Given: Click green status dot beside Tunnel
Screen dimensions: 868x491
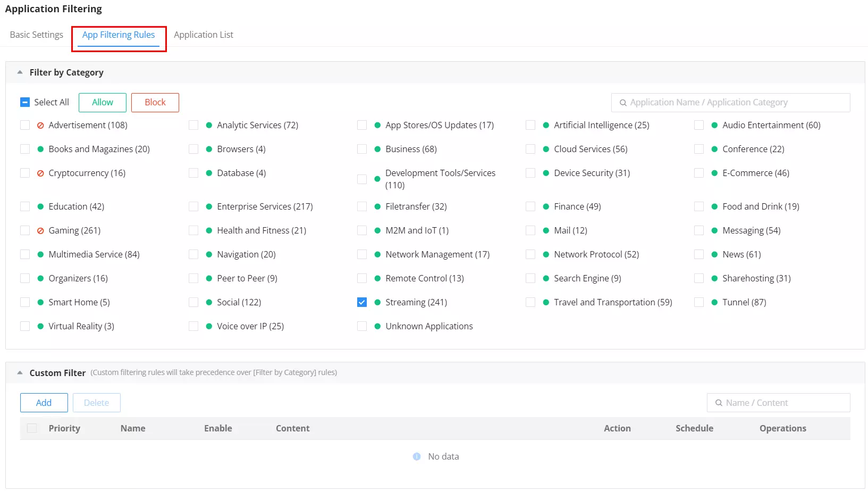Looking at the screenshot, I should (714, 303).
